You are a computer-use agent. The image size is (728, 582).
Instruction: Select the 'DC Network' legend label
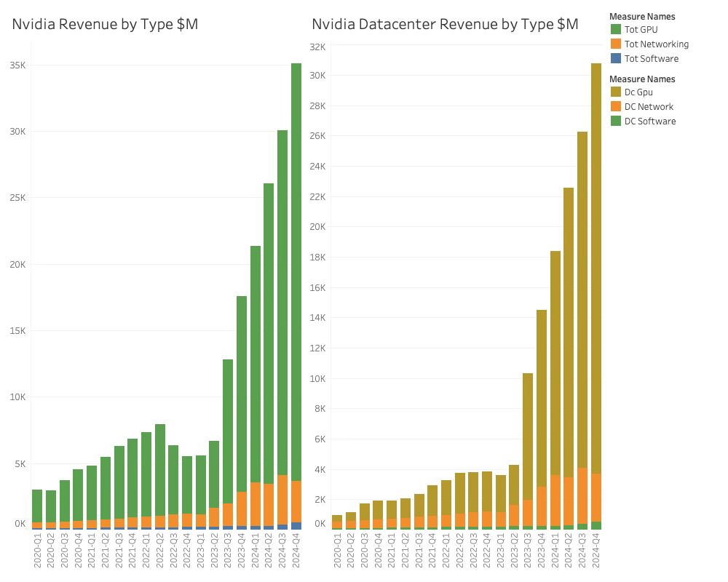[649, 107]
